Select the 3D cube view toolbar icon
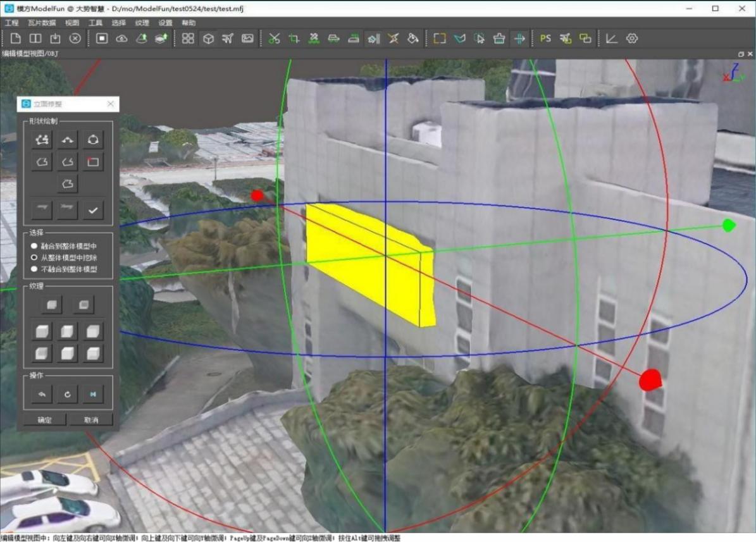The image size is (756, 542). click(x=208, y=39)
